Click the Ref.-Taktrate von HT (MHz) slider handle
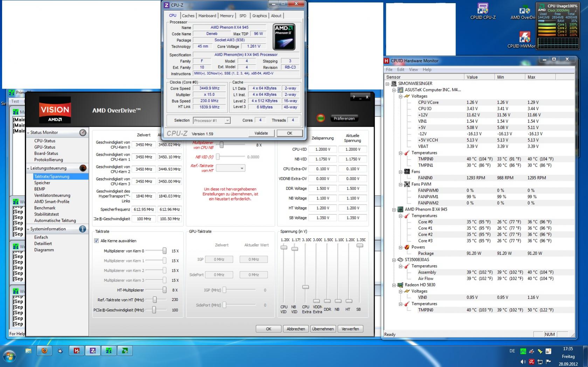The height and width of the screenshot is (367, 588). tap(154, 300)
